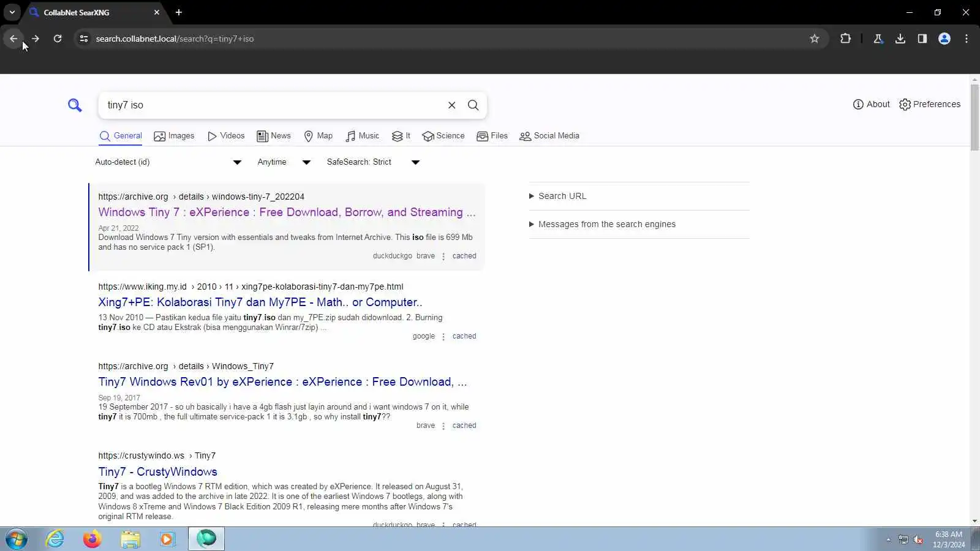Switch to It search tab
Screen dimensions: 980x551
pos(401,136)
